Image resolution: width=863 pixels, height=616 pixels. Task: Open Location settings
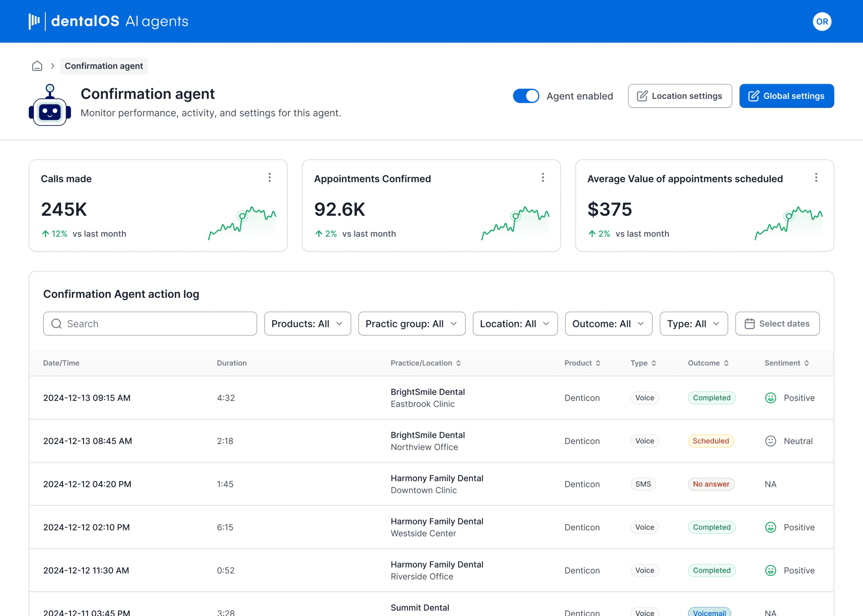pos(680,96)
